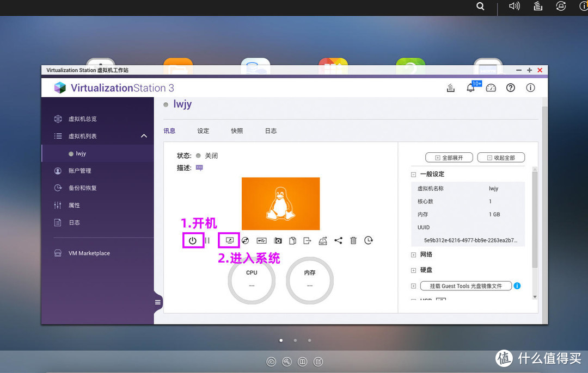Collapse the 虚拟机列表 chevron
This screenshot has width=588, height=373.
tap(144, 136)
